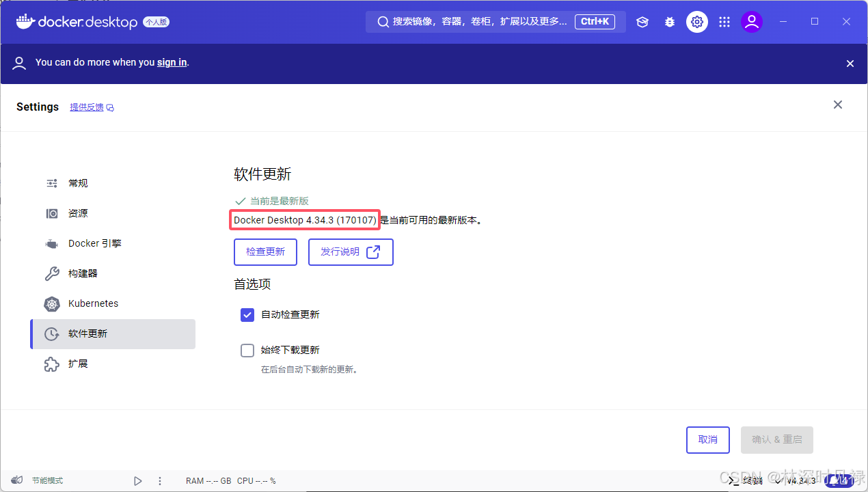This screenshot has height=492, width=868.
Task: Click the 软件更新 page heading
Action: tap(262, 174)
